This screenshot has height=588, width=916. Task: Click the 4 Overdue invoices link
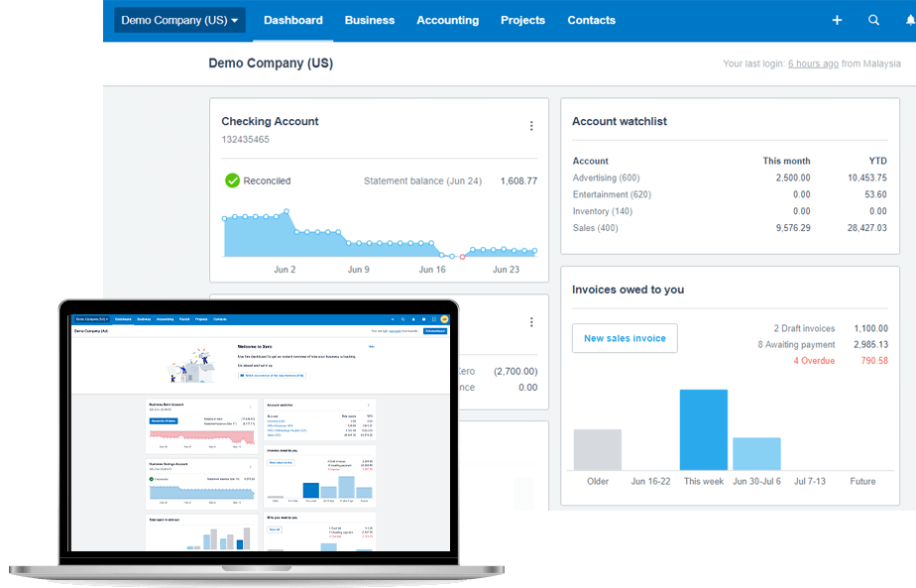[814, 360]
